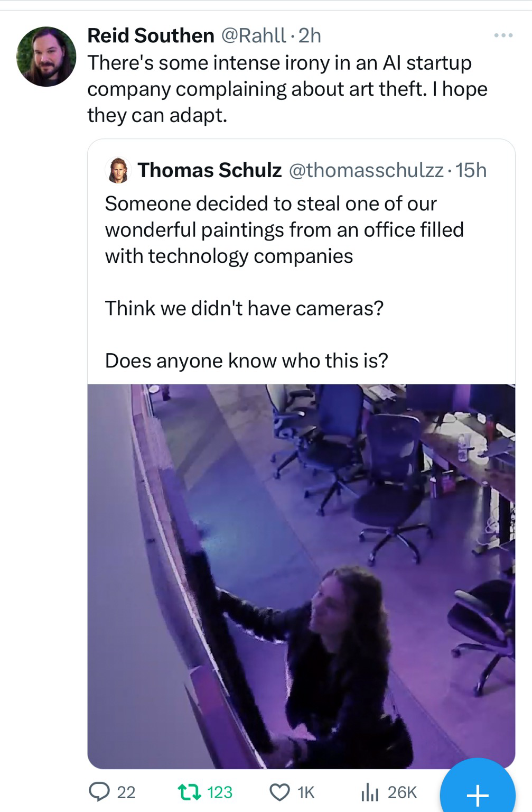Click the @Rahll handle
Viewport: 532px width, 812px height.
(x=253, y=35)
